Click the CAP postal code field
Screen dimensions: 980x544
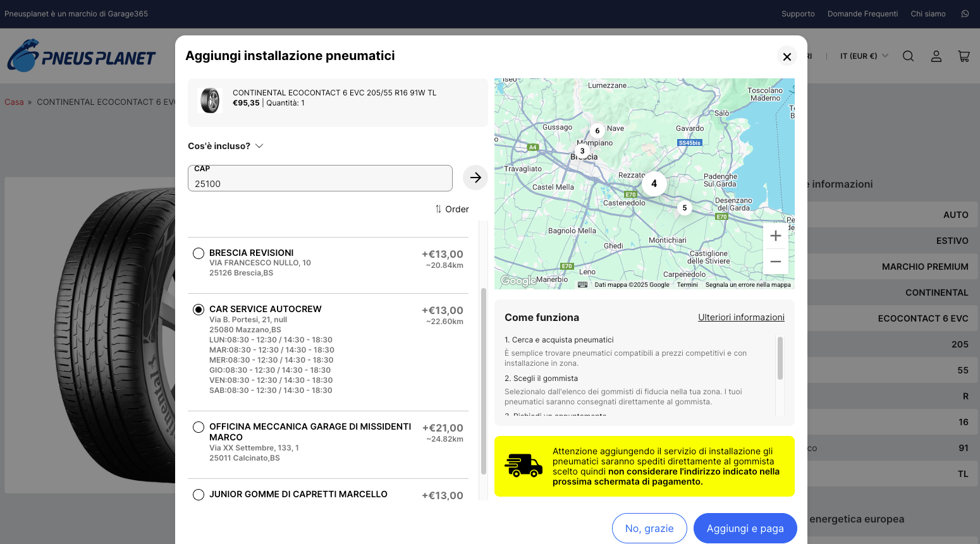click(320, 178)
